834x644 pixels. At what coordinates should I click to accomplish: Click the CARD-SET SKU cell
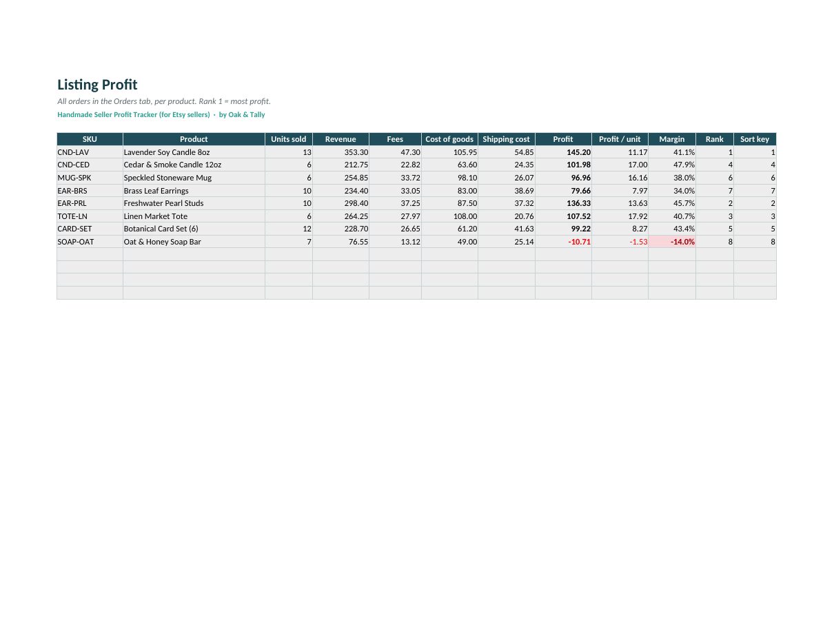click(x=90, y=229)
